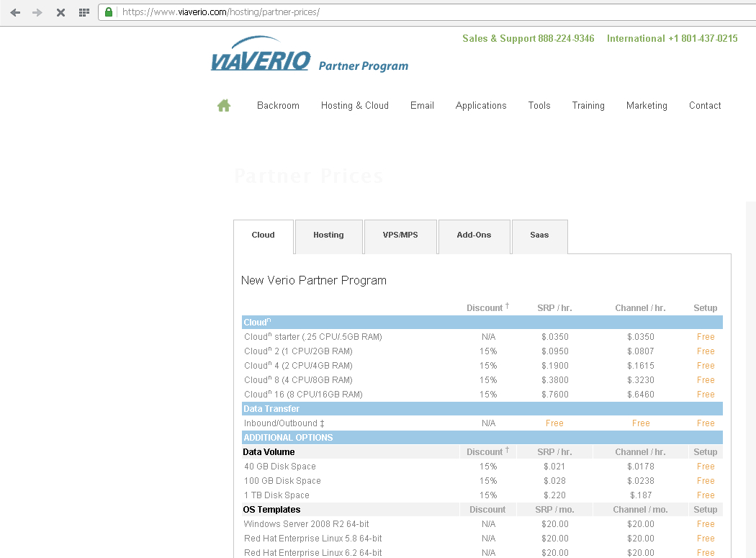756x558 pixels.
Task: Click the SRP / mo. column header
Action: click(x=554, y=510)
